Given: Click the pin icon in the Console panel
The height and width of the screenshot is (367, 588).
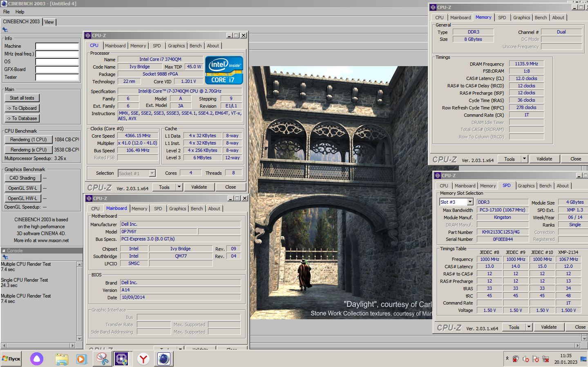Looking at the screenshot, I should (x=5, y=257).
